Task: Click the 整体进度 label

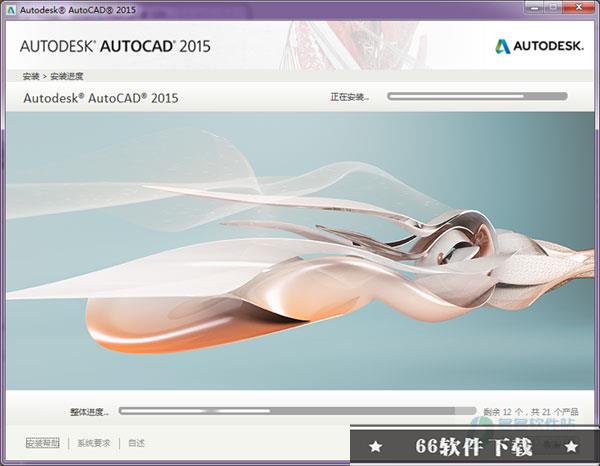Action: pyautogui.click(x=89, y=412)
